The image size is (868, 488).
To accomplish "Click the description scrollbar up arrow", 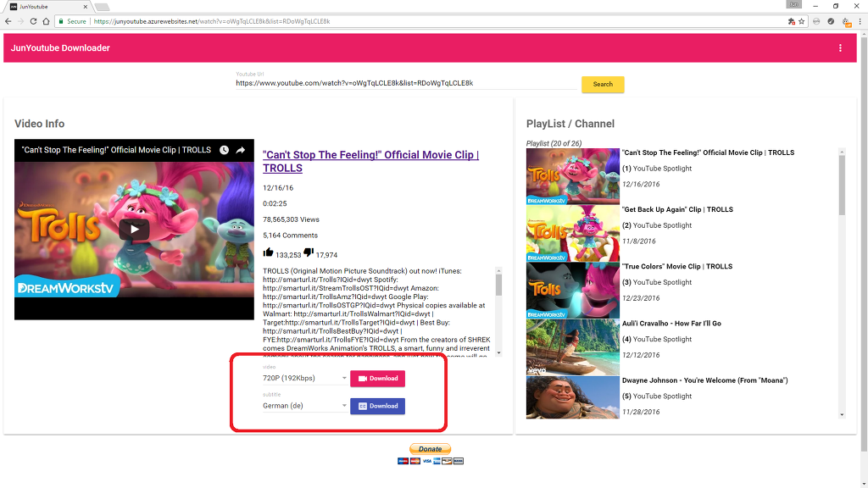I will tap(498, 271).
